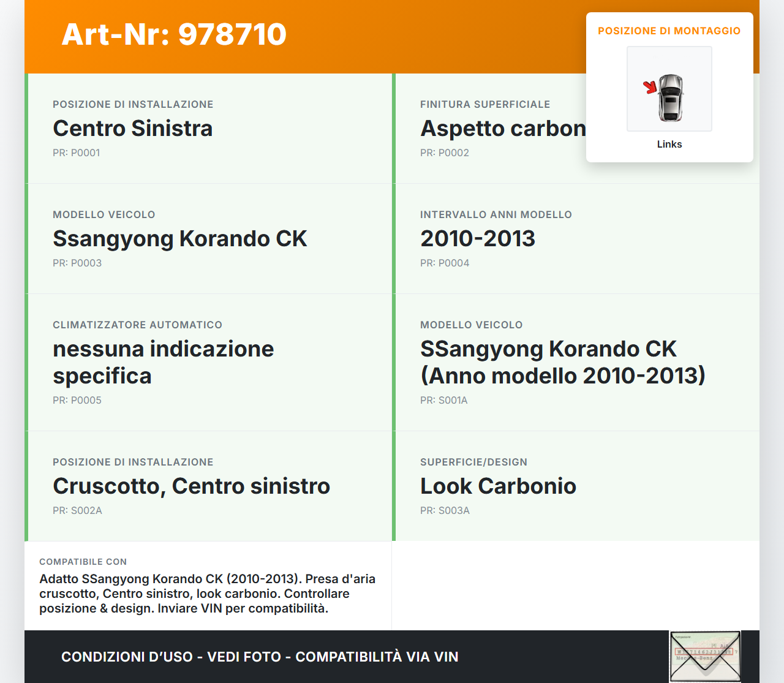Click SSangyong Korando CK (Anno modello 2010-2013)

coord(562,362)
